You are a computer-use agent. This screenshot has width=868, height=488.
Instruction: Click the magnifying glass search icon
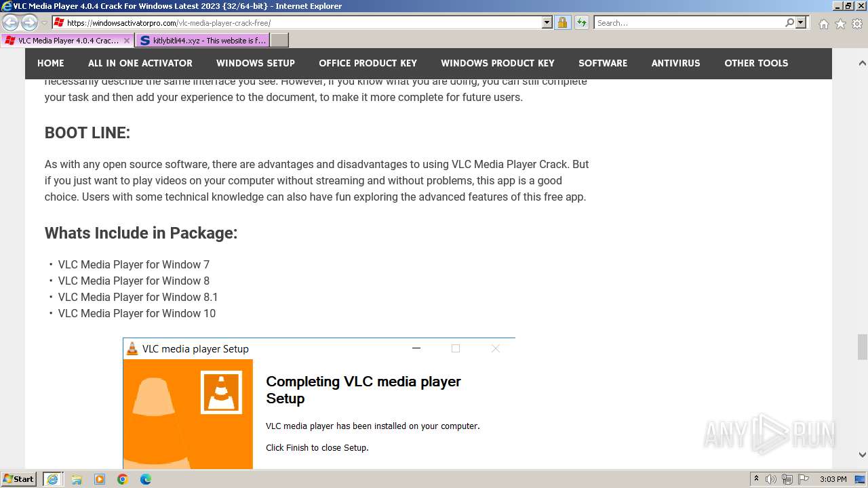[789, 23]
